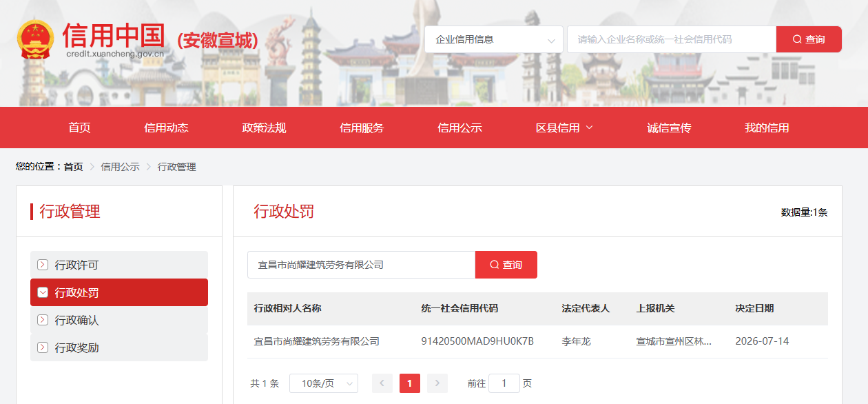Click the top red 查询 search button
The image size is (868, 404).
(809, 39)
